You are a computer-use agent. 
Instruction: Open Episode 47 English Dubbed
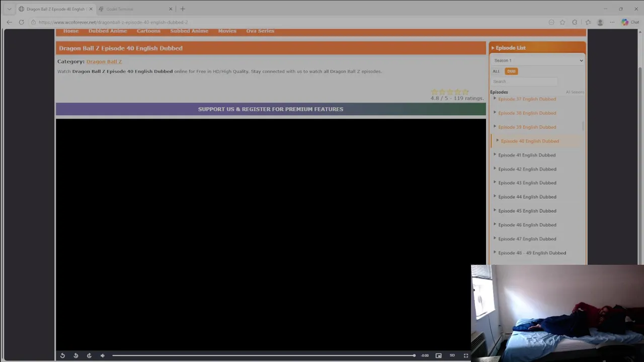point(527,239)
